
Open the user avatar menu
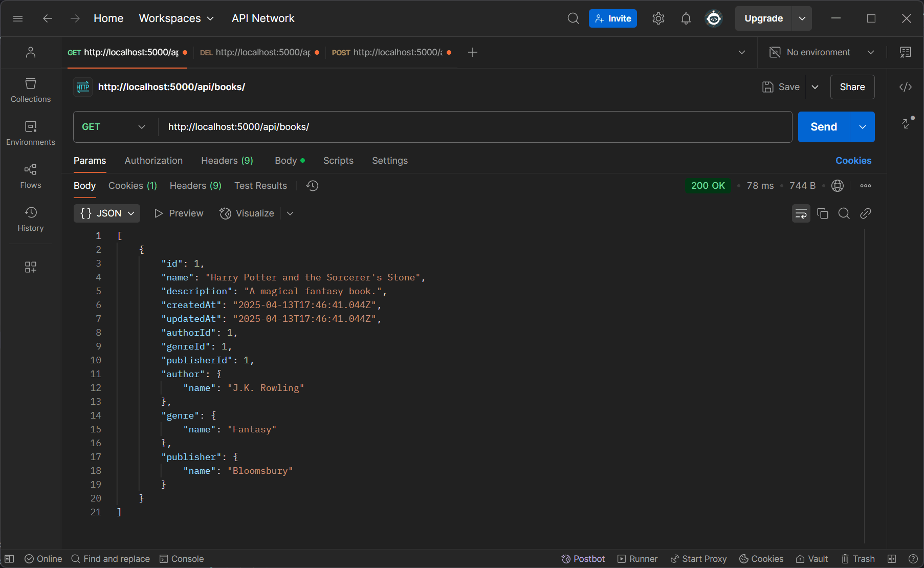pyautogui.click(x=714, y=18)
